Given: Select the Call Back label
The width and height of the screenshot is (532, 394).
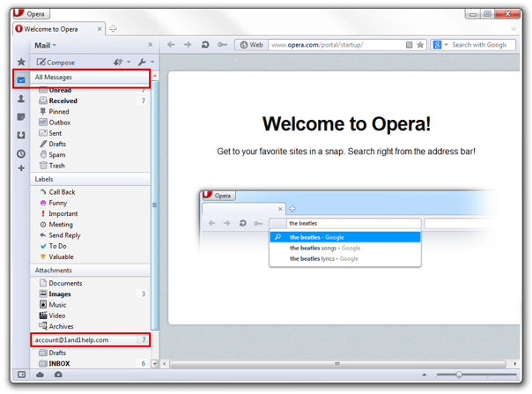Looking at the screenshot, I should click(90, 192).
